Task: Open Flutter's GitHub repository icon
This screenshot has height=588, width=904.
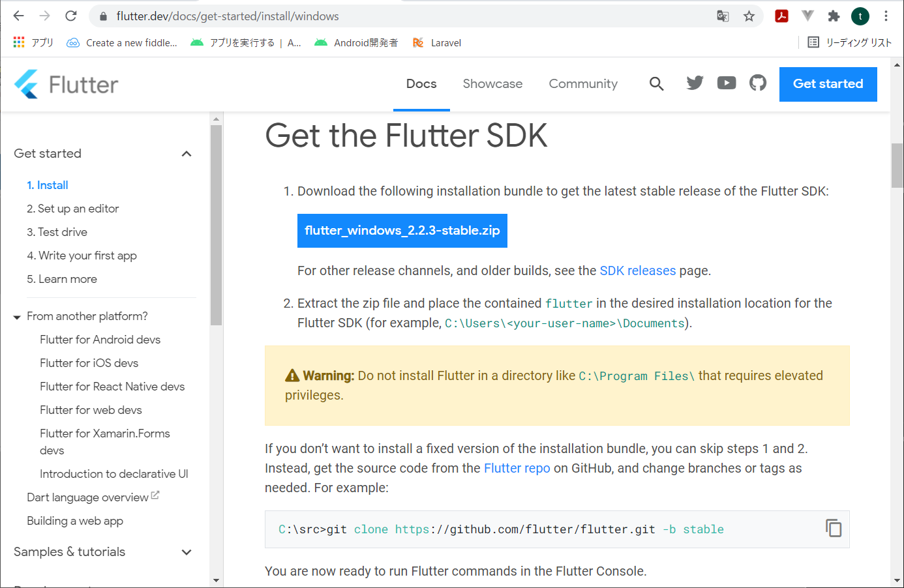Action: [758, 83]
